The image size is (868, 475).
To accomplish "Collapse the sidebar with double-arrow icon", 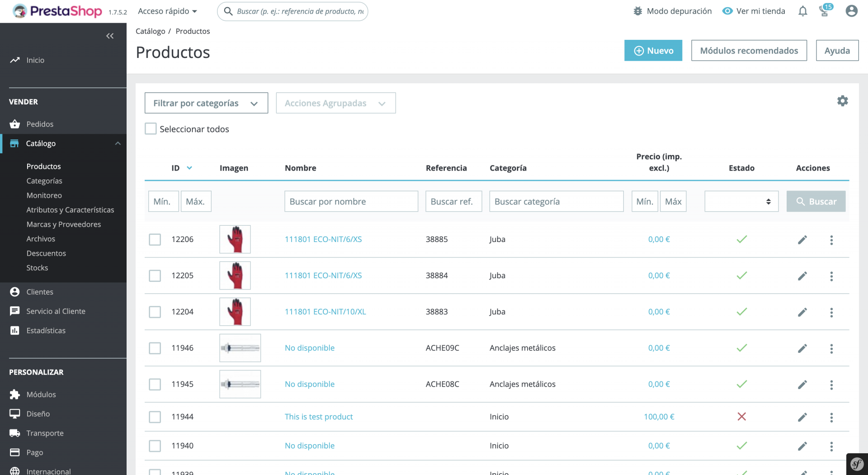I will point(110,36).
